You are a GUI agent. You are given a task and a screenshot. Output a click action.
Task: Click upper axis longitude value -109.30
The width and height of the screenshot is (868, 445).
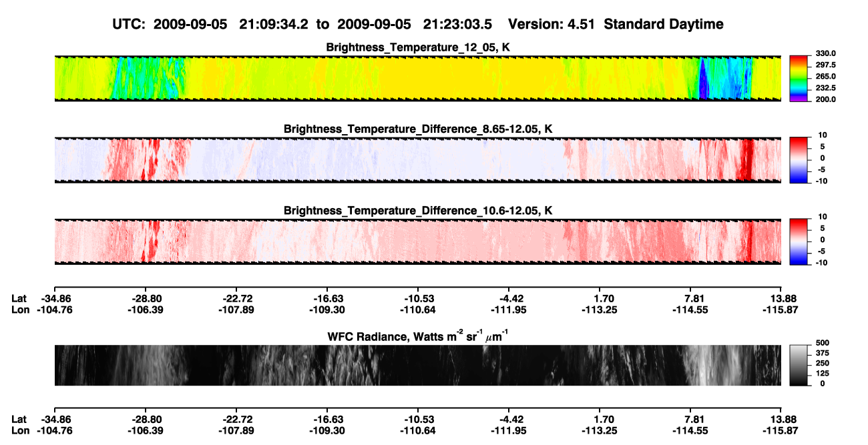(x=327, y=310)
